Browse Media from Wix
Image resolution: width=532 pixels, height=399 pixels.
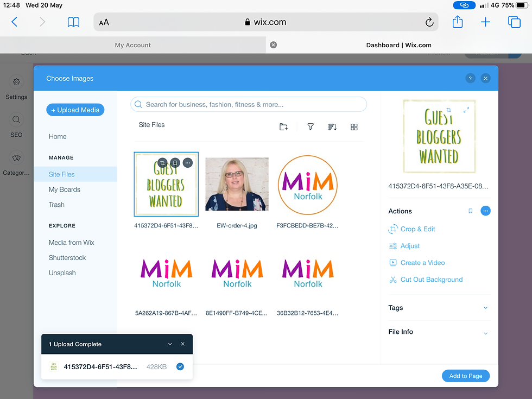point(71,242)
